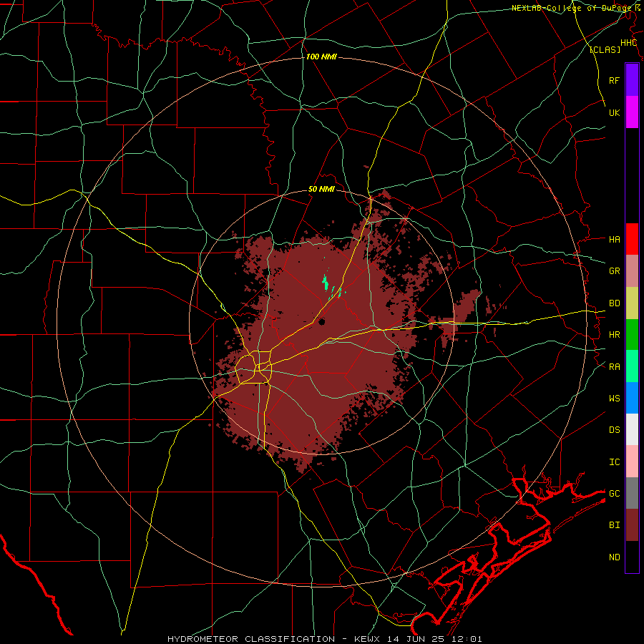
Task: Click the 50 NMI range ring label
Action: [321, 190]
